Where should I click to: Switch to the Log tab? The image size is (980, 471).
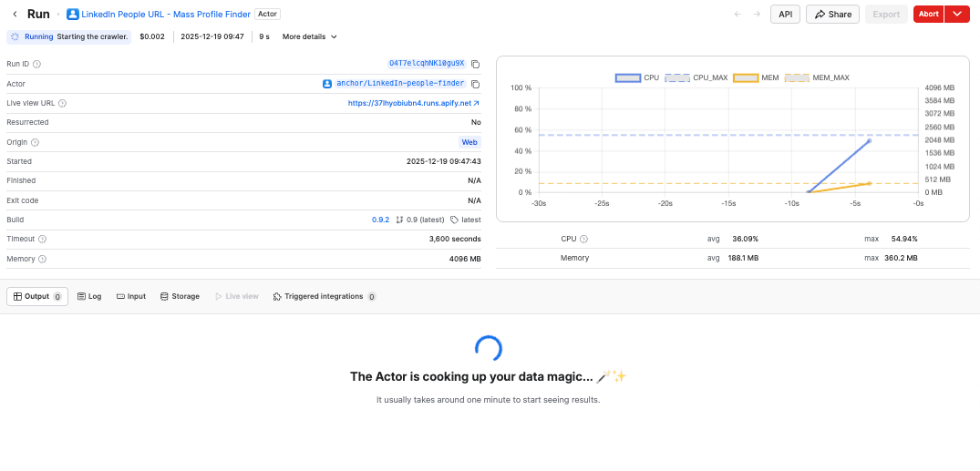point(89,297)
